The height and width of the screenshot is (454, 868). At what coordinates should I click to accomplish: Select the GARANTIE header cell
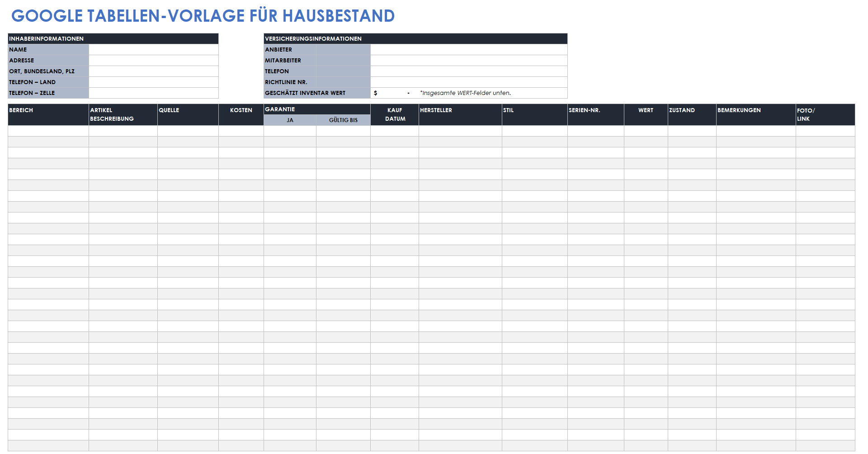click(x=317, y=109)
